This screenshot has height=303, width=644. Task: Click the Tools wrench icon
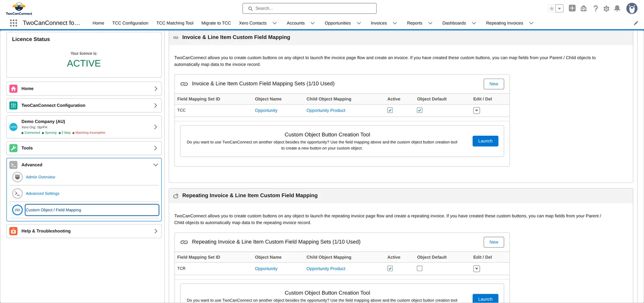pyautogui.click(x=13, y=148)
